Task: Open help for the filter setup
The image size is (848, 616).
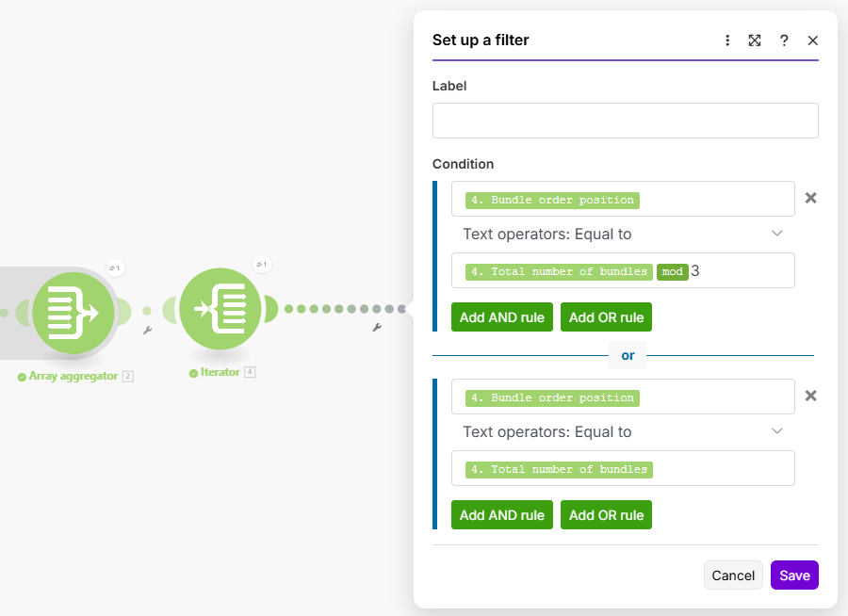Action: coord(784,41)
